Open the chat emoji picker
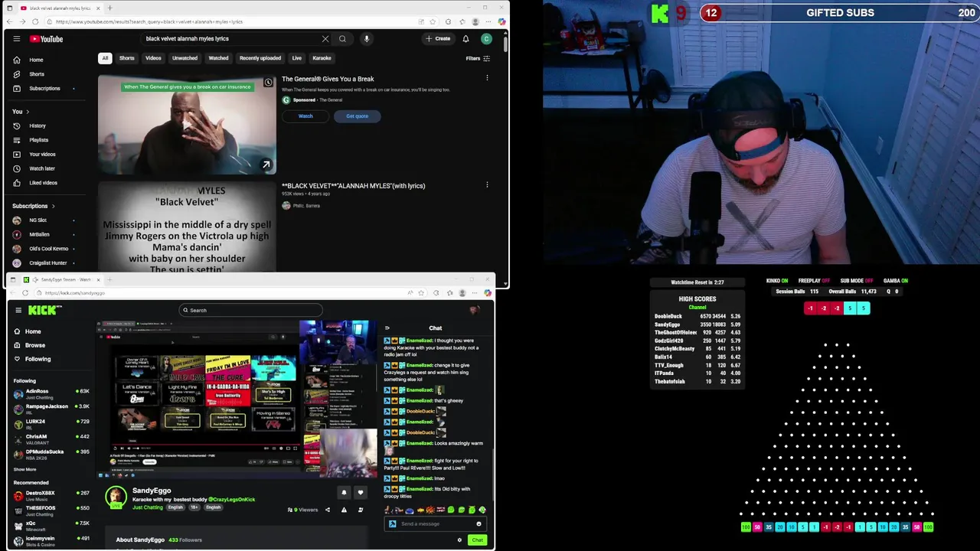980x551 pixels. pos(479,523)
